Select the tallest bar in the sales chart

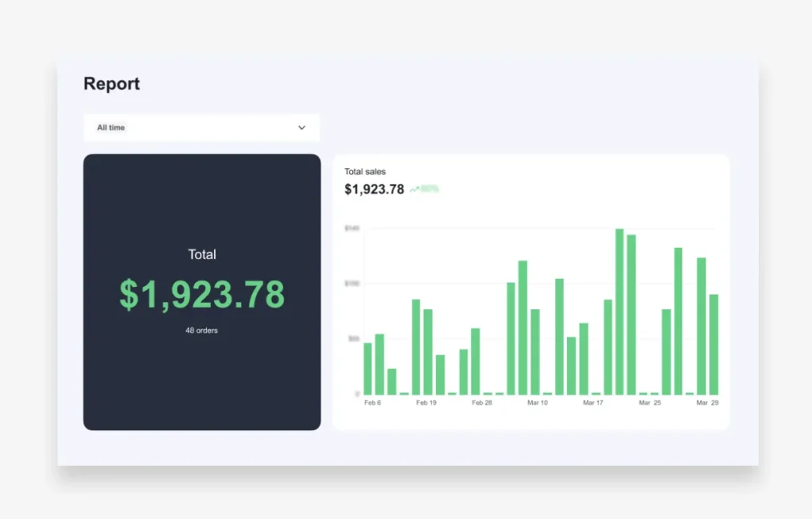coord(619,311)
